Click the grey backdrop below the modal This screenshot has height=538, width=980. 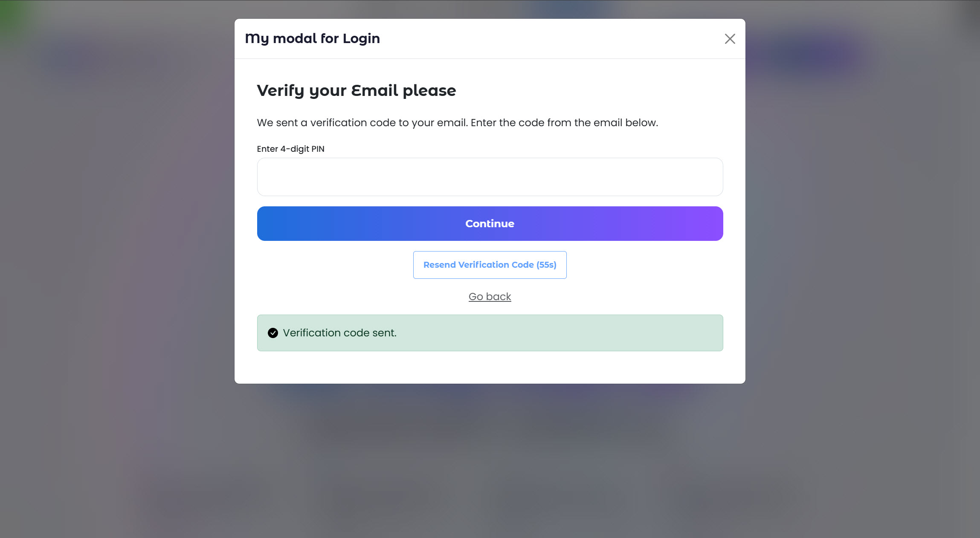490,460
